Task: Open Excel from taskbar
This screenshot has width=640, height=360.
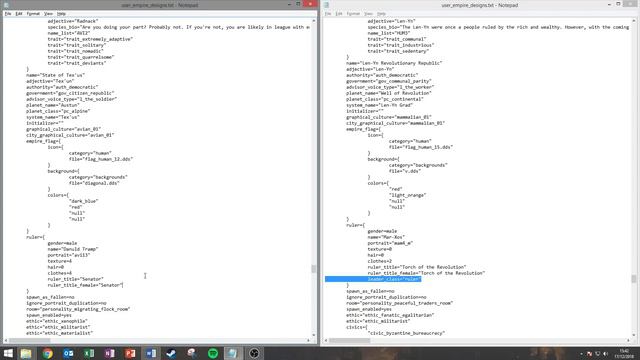Action: coord(89,353)
